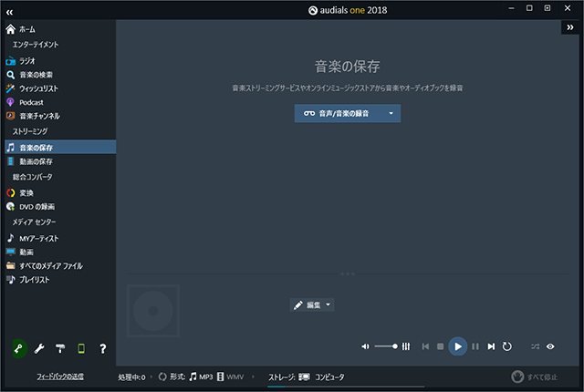Click 処理中:0 status entry
584x392 pixels.
[x=131, y=377]
